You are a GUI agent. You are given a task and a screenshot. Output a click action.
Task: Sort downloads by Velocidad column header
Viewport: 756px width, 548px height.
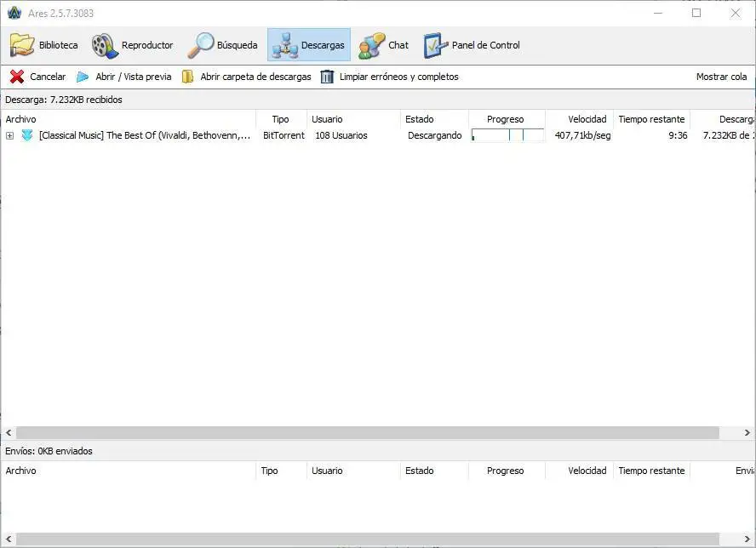(580, 119)
